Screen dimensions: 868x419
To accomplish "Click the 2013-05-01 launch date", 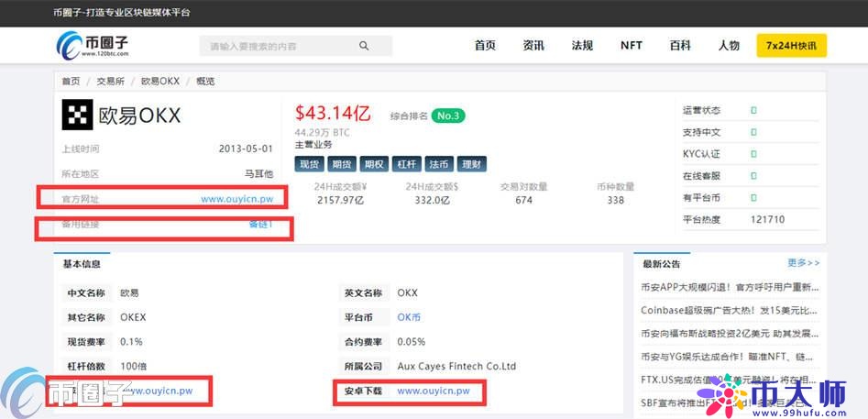I will (246, 149).
